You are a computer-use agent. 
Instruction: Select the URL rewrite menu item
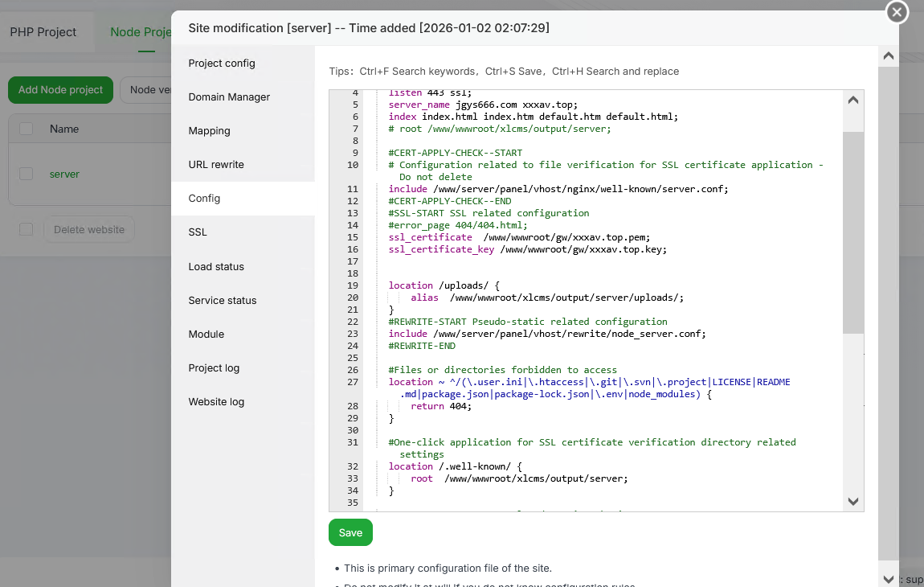(x=216, y=165)
